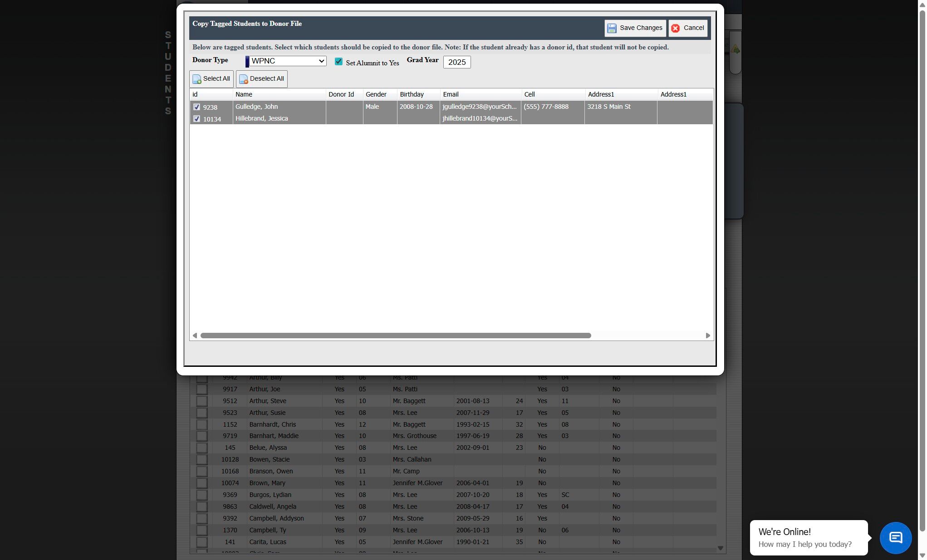
Task: Click the Save Changes floppy disk icon
Action: [x=612, y=28]
